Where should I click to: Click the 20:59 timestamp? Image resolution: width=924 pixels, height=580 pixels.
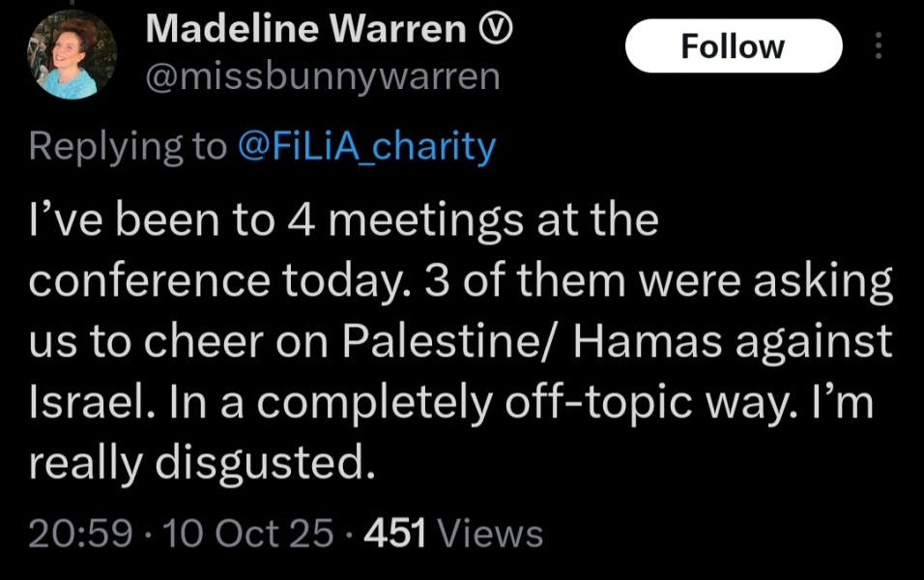80,533
